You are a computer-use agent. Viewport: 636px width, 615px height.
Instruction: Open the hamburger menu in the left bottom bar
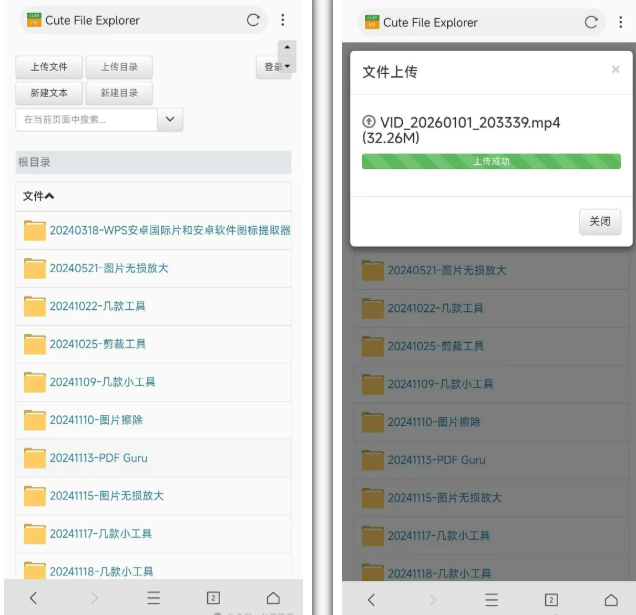click(x=153, y=598)
